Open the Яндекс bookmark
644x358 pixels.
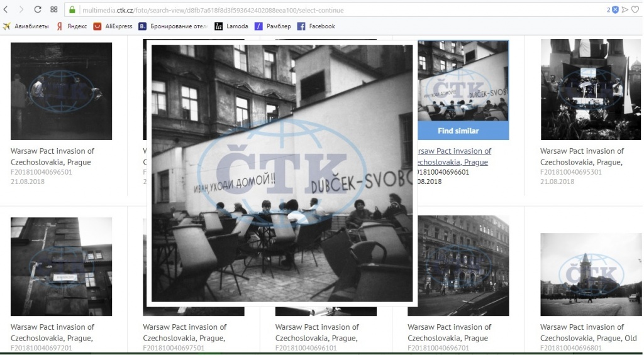(72, 26)
